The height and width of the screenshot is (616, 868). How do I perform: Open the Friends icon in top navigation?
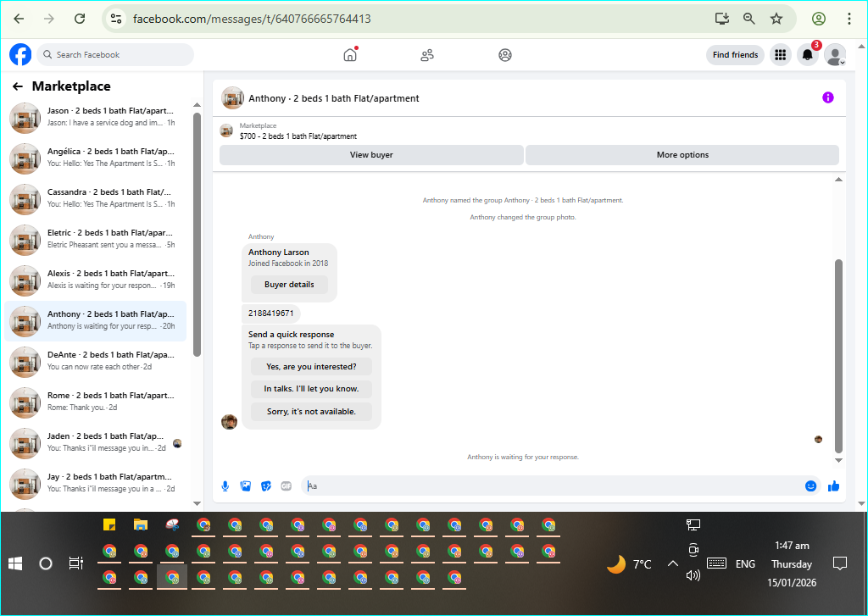tap(427, 55)
